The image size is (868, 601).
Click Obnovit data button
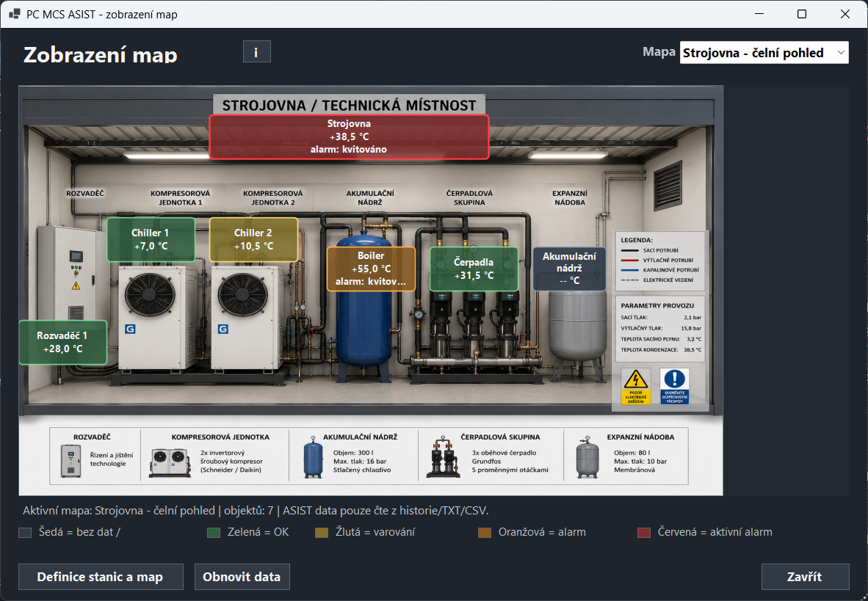pyautogui.click(x=242, y=577)
